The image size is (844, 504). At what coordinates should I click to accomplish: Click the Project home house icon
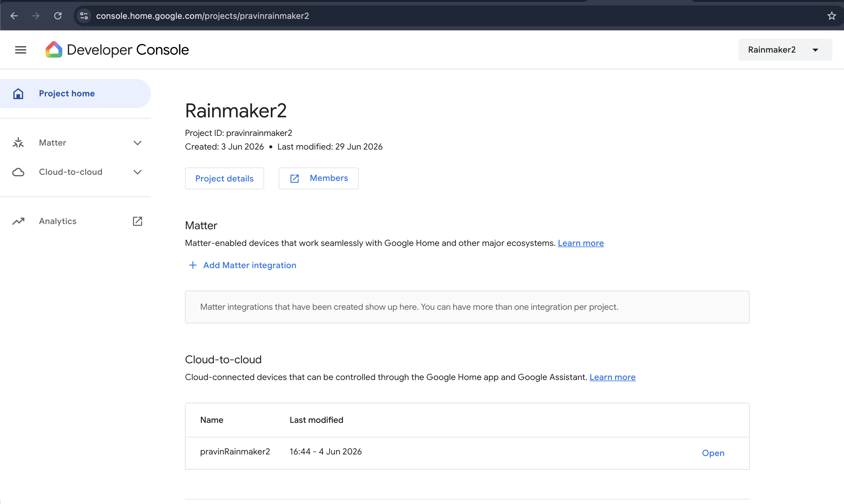(18, 94)
